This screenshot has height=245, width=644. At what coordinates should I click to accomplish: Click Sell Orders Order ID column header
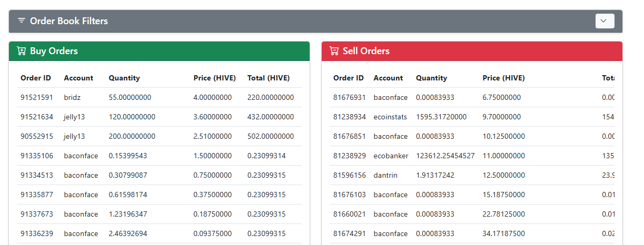[x=349, y=78]
